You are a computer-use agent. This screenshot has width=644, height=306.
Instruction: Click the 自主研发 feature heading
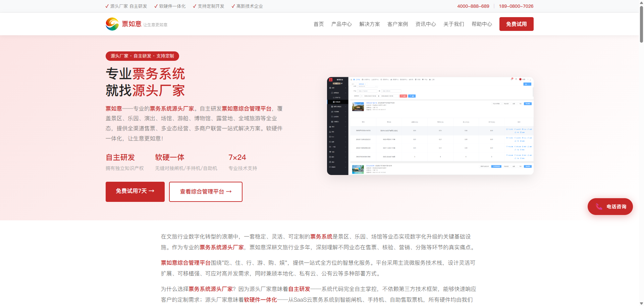120,157
